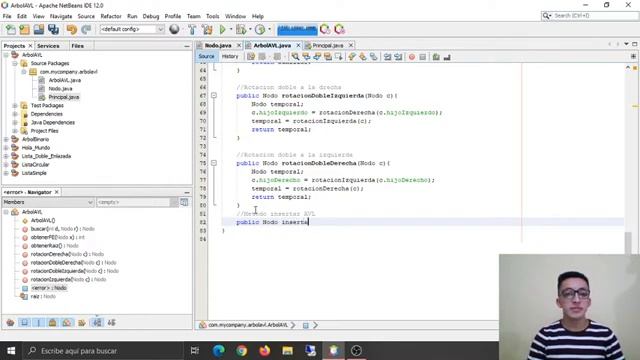Viewport: 640px width, 360px height.
Task: Click the globe browser icon in toolbar
Action: (174, 29)
